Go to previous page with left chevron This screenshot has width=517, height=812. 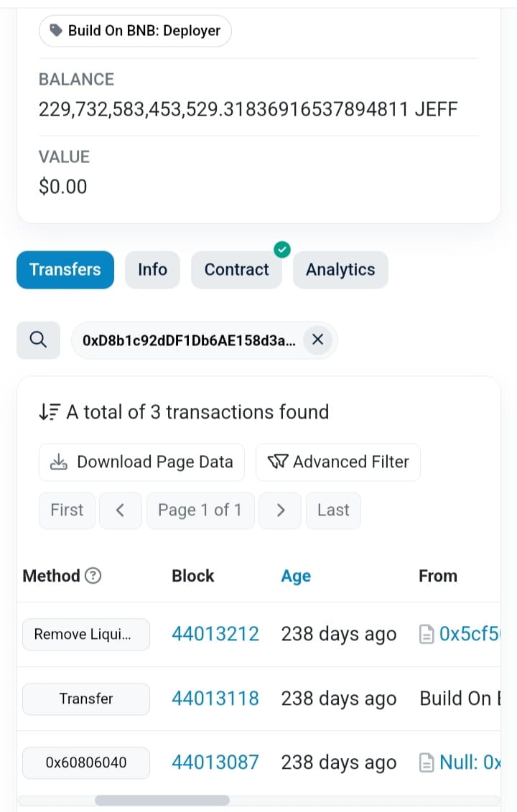coord(120,510)
